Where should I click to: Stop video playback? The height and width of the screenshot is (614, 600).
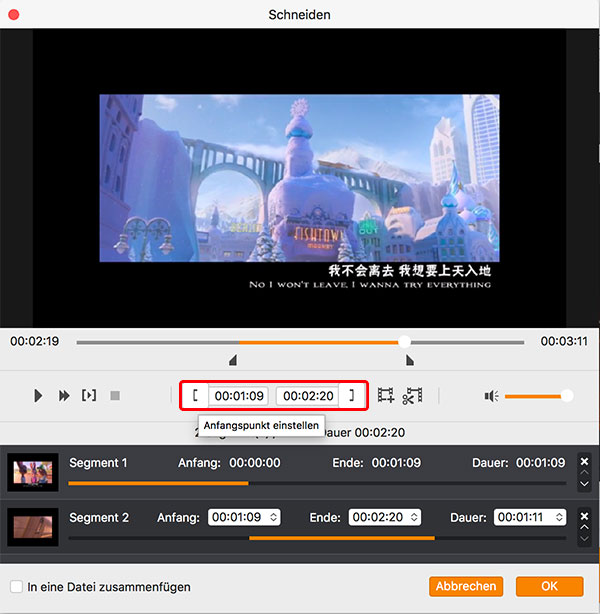tap(115, 395)
